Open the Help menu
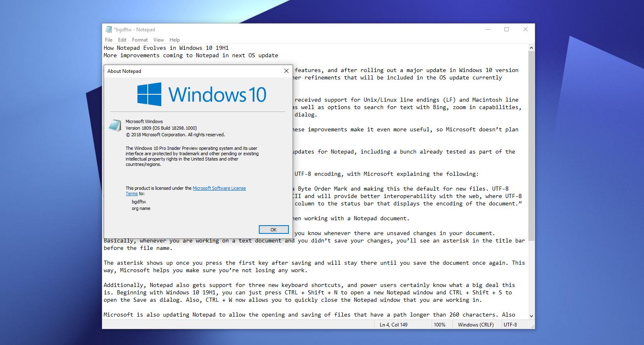 [x=174, y=40]
